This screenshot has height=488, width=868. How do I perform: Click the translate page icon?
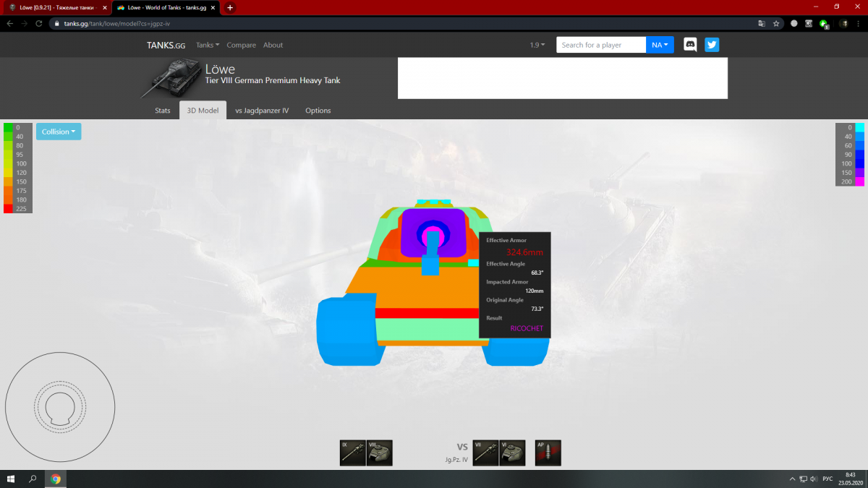point(762,23)
